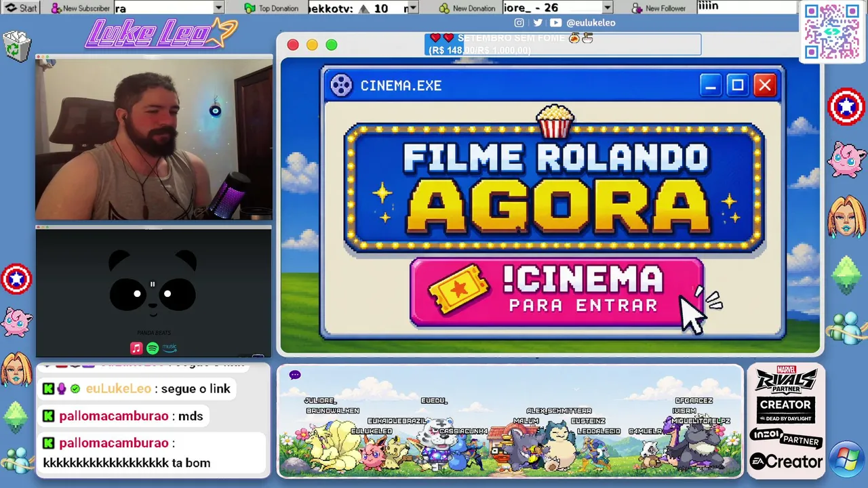
Task: Expand the New Subscriber dropdown arrow
Action: point(218,8)
